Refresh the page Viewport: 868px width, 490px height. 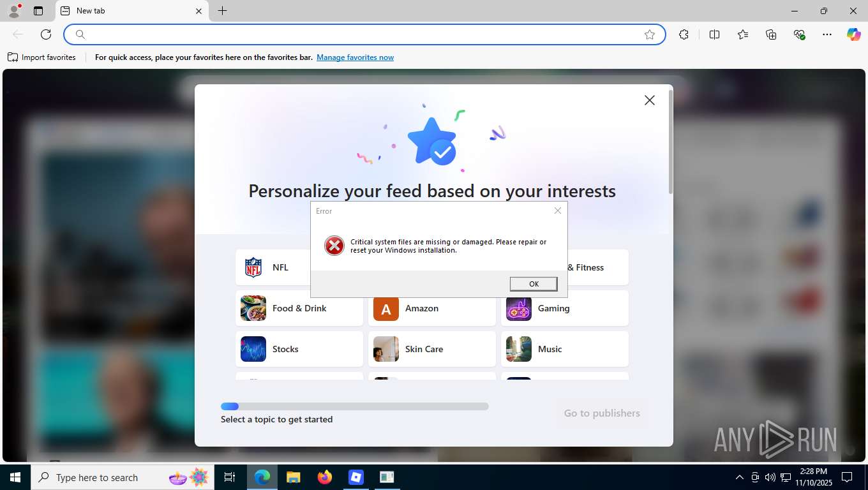coord(46,34)
